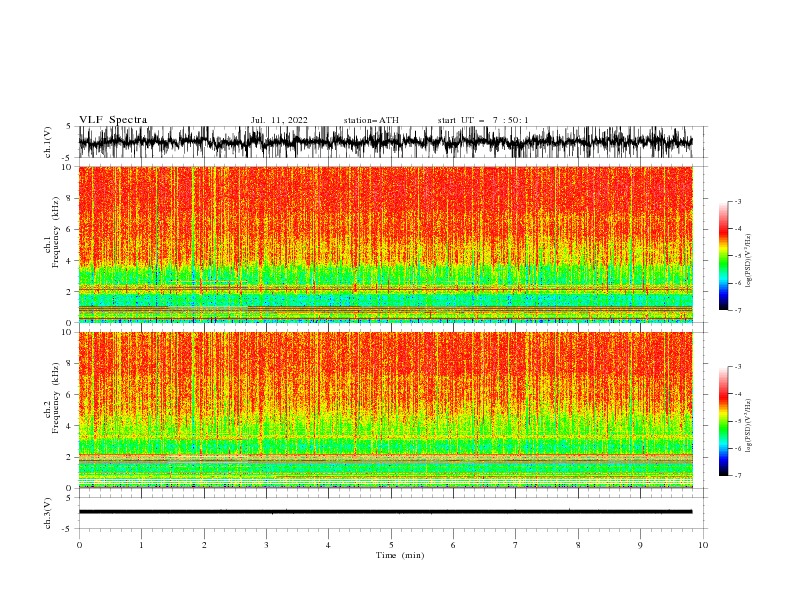792x612 pixels.
Task: Click inside the ch.1 voltage waveform trace
Action: [385, 142]
